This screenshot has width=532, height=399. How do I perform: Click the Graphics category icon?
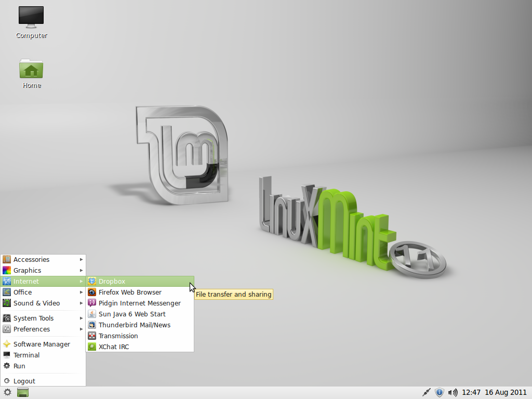click(7, 270)
